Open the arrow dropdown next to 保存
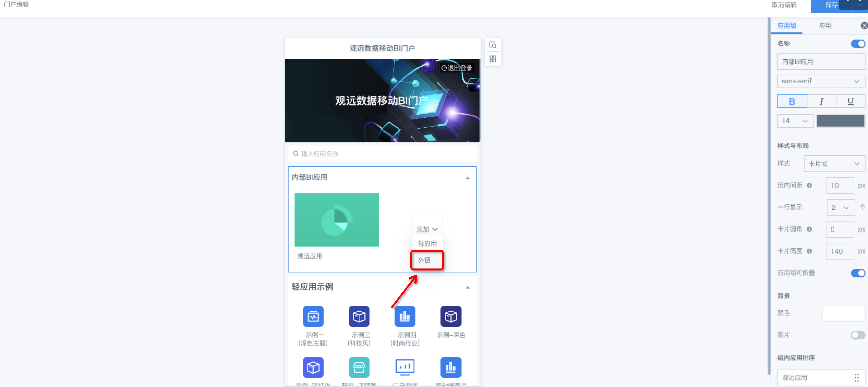The image size is (868, 387). (860, 5)
